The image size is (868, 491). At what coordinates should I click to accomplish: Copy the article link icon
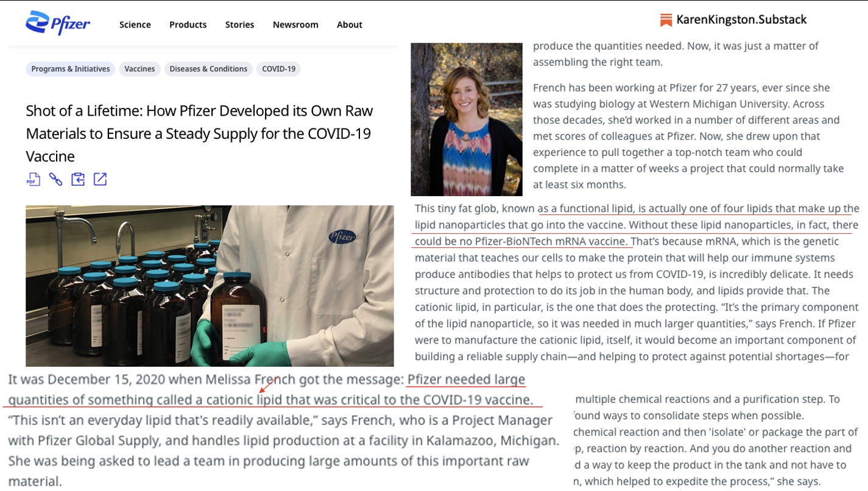tap(55, 179)
